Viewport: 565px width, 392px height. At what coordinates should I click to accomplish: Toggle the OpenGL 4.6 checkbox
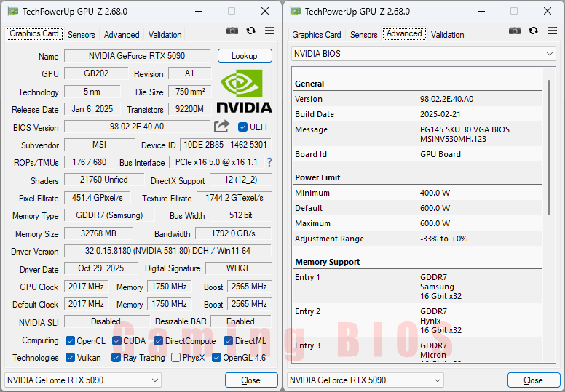tap(216, 358)
